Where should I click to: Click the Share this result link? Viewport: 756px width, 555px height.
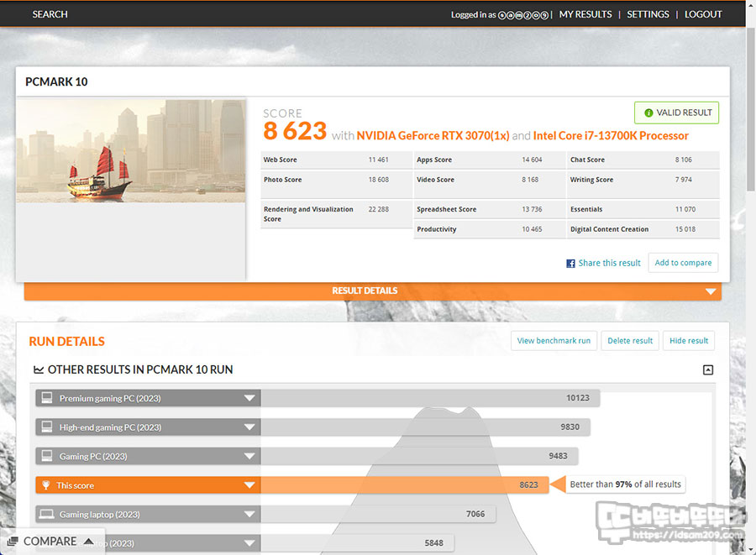610,263
